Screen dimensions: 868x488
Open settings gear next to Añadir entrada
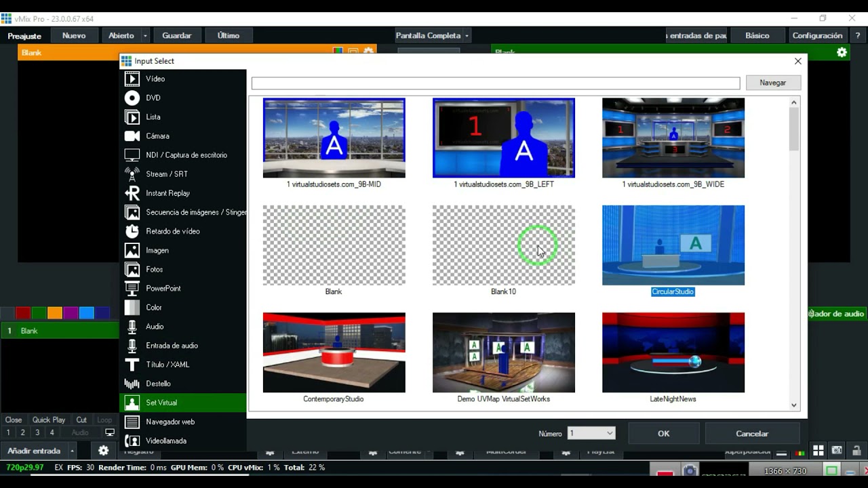[x=103, y=451]
